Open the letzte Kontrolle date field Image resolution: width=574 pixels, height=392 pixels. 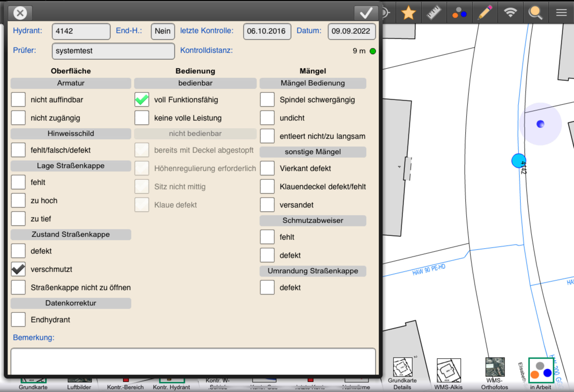267,31
